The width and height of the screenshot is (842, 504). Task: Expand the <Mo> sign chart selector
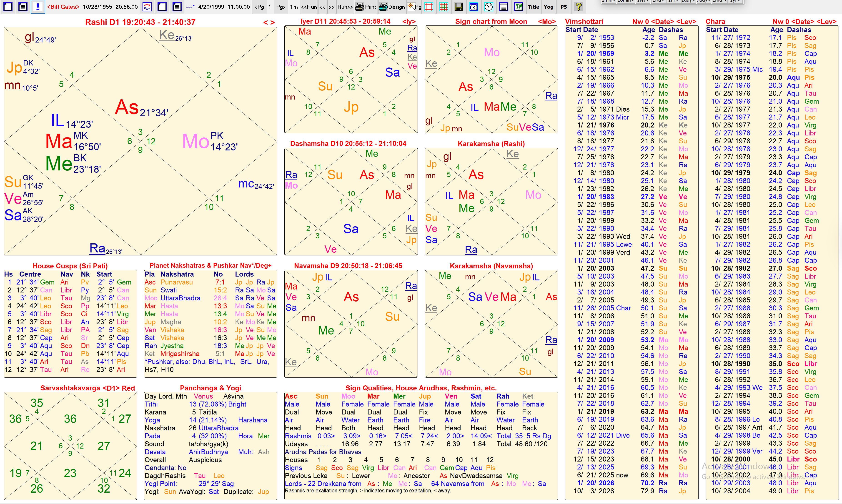[x=546, y=22]
